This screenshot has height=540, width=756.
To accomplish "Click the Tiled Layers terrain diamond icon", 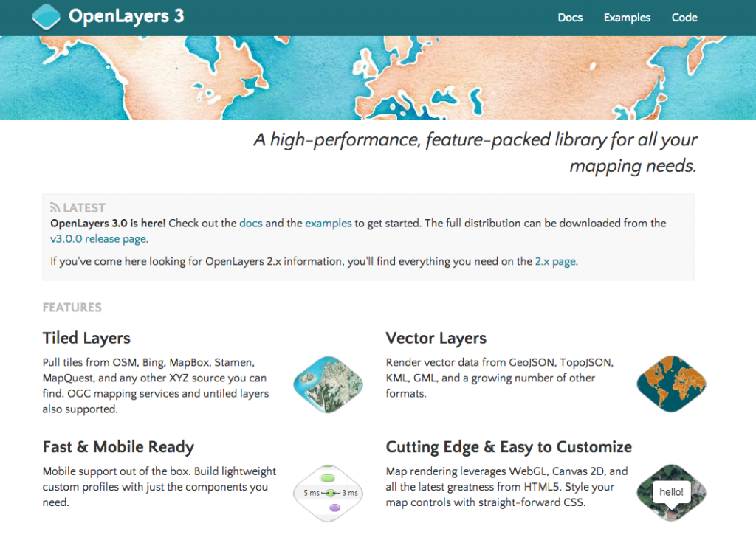I will coord(329,384).
